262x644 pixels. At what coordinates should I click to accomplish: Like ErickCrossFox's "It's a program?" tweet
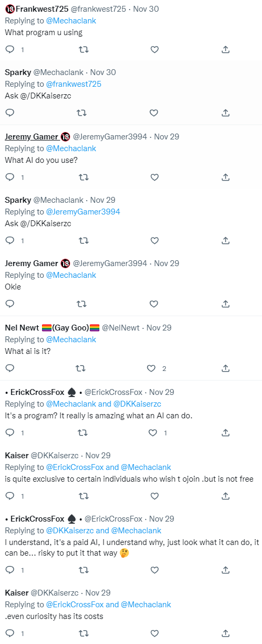tap(154, 433)
